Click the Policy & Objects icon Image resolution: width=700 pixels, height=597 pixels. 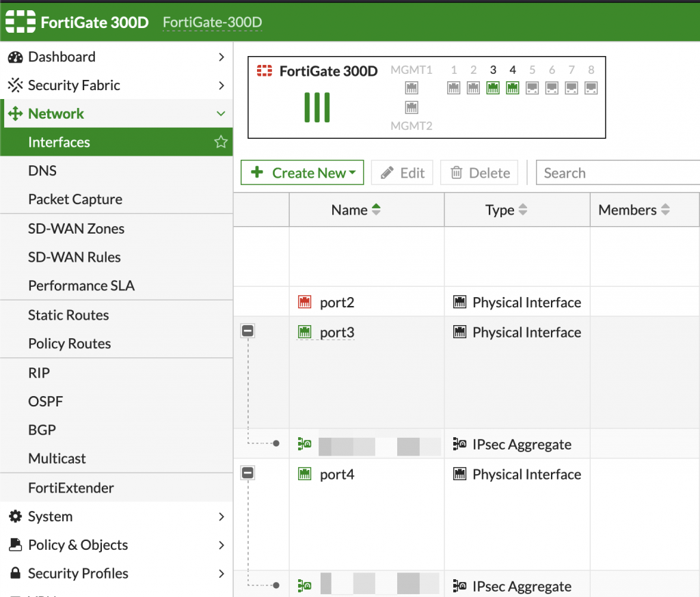[x=15, y=545]
